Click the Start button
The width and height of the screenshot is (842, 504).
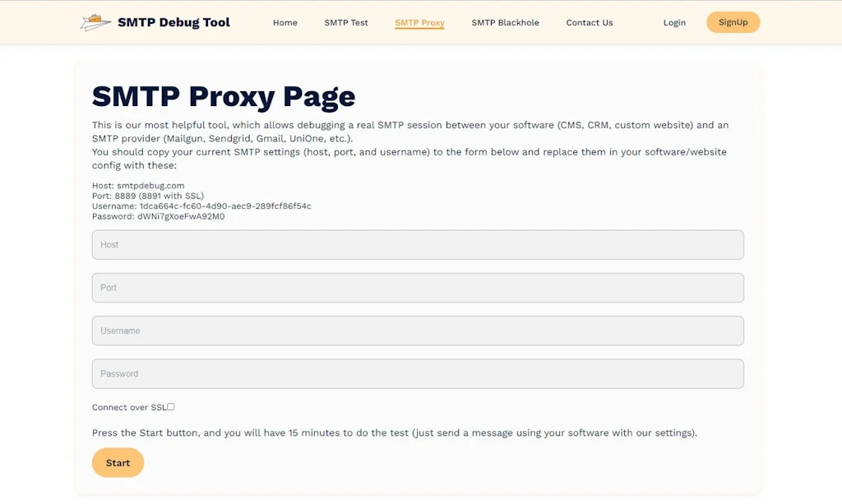(118, 462)
